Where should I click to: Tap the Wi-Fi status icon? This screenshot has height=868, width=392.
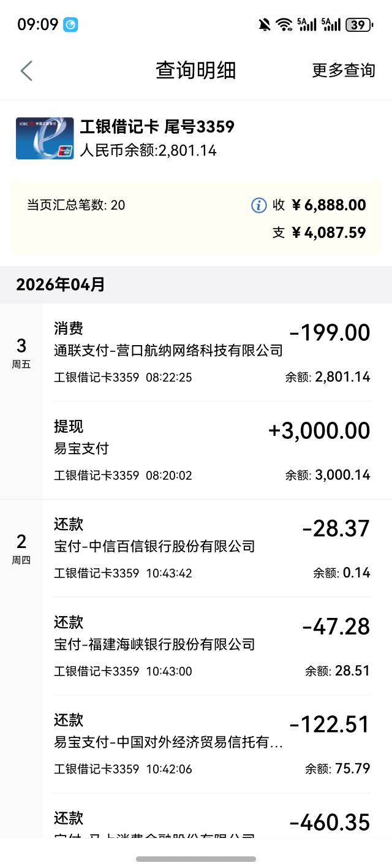tap(284, 25)
